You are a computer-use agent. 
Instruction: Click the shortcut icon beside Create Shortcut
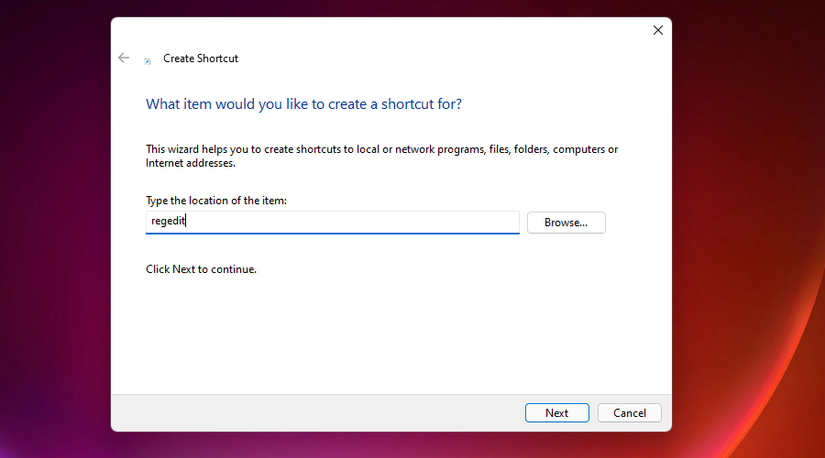(x=148, y=61)
